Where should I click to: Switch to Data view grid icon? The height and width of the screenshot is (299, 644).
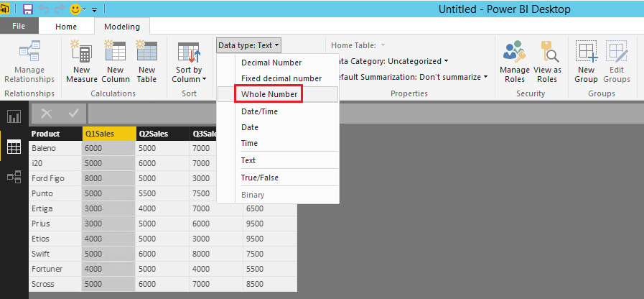point(14,147)
